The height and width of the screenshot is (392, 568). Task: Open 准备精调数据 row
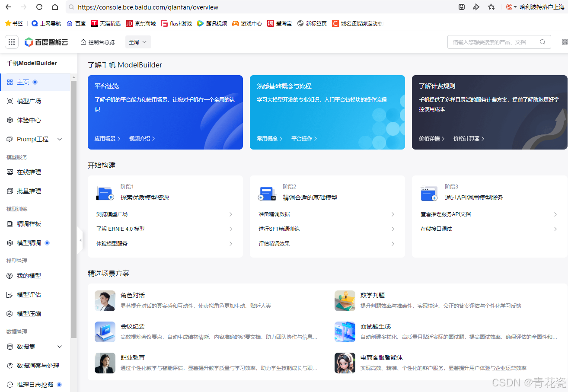327,214
